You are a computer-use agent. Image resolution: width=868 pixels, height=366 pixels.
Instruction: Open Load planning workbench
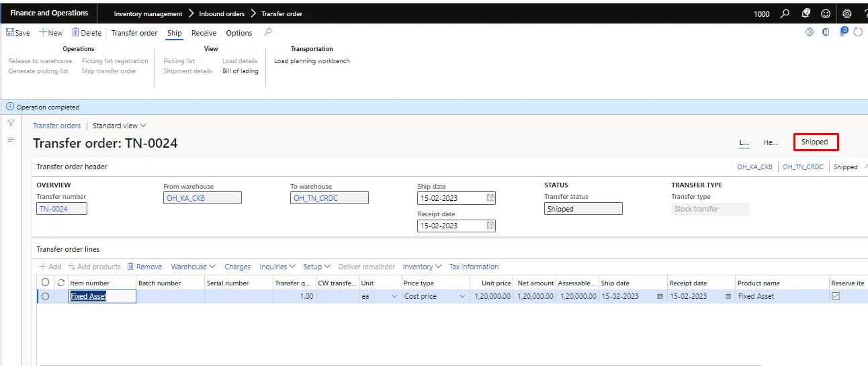[312, 61]
